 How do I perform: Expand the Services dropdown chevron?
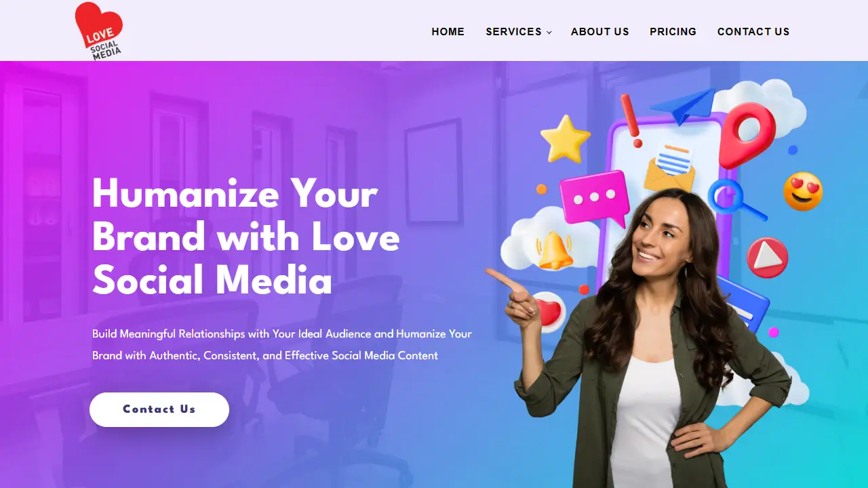pos(549,33)
